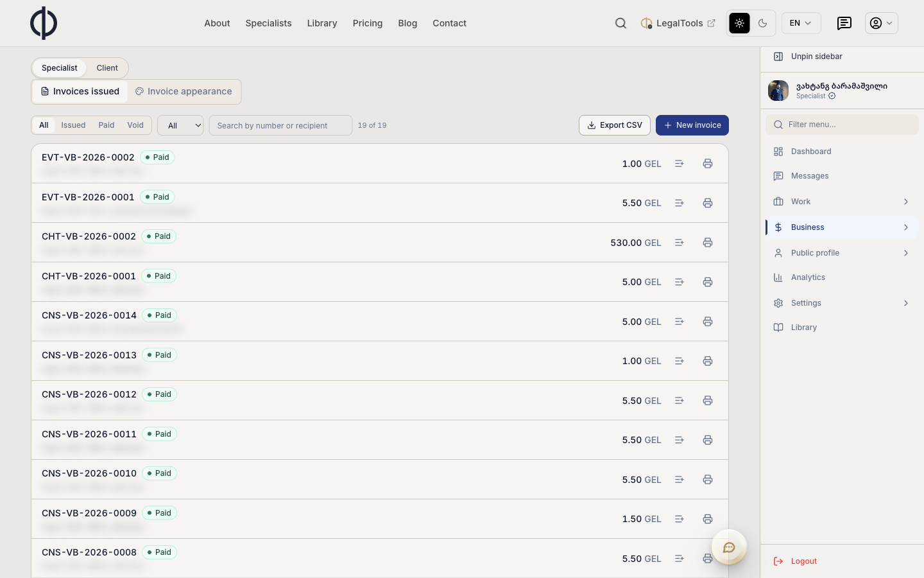Open Analytics in the sidebar
The width and height of the screenshot is (924, 578).
tap(842, 277)
